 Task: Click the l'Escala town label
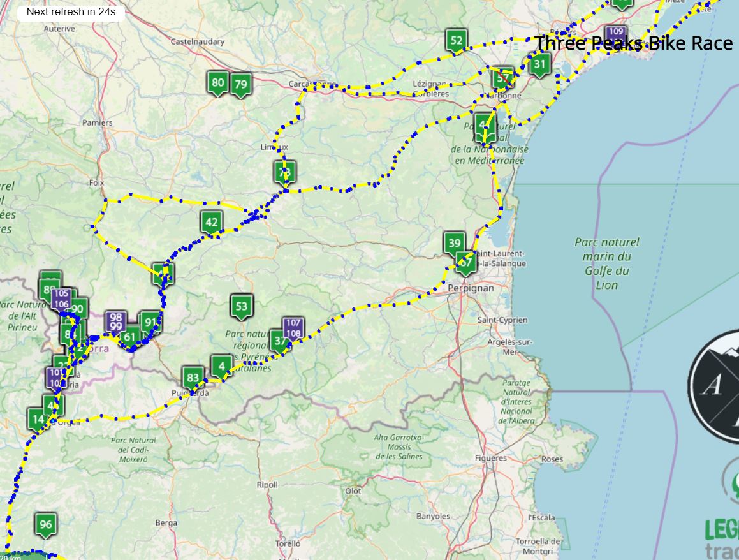point(541,517)
